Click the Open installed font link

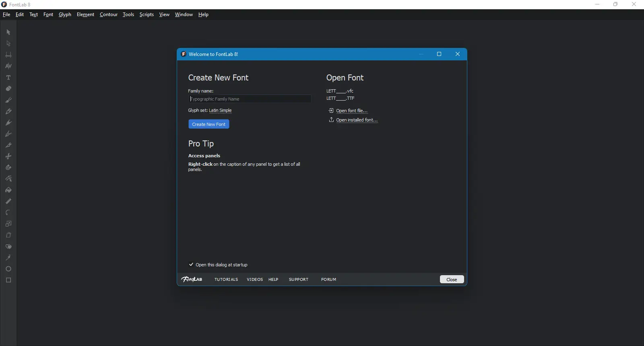tap(357, 120)
